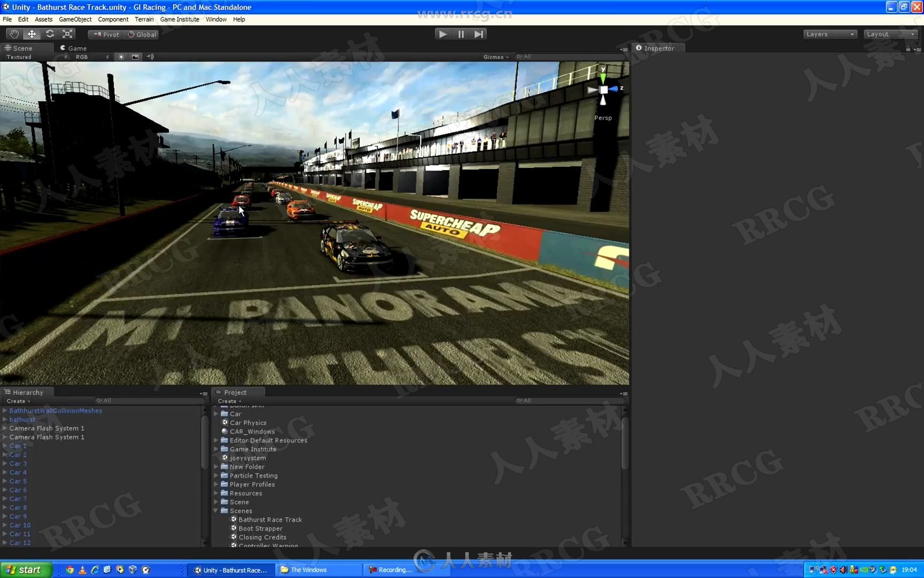Click the Hierarchy Create button
The height and width of the screenshot is (578, 924).
18,401
